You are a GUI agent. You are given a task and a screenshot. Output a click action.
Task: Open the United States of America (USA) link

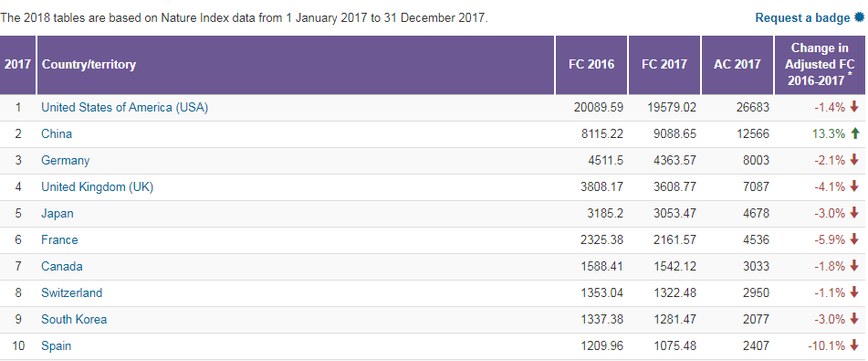point(124,108)
